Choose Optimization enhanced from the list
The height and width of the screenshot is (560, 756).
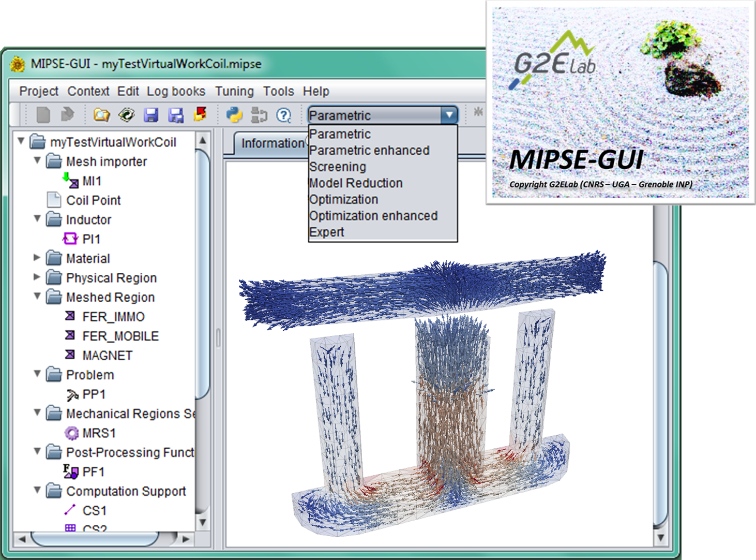pyautogui.click(x=383, y=216)
